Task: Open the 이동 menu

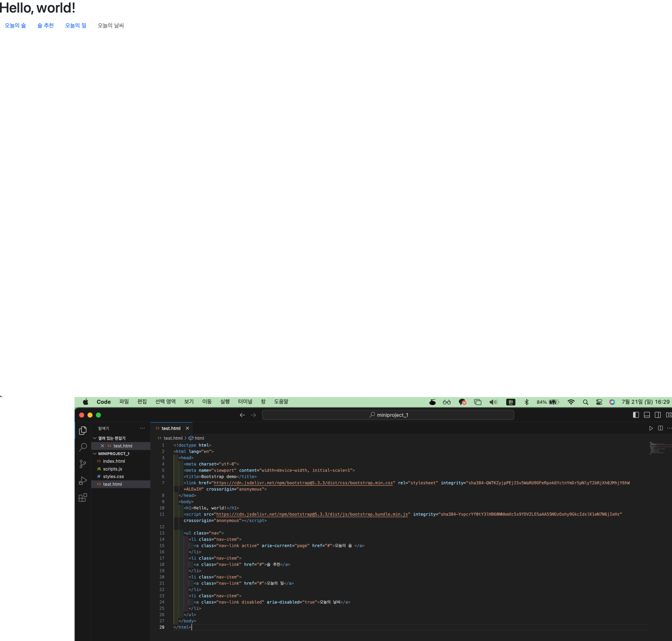Action: click(x=207, y=402)
